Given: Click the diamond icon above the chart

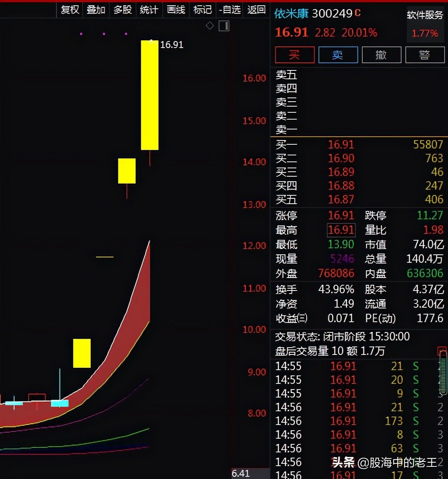Looking at the screenshot, I should [x=210, y=26].
